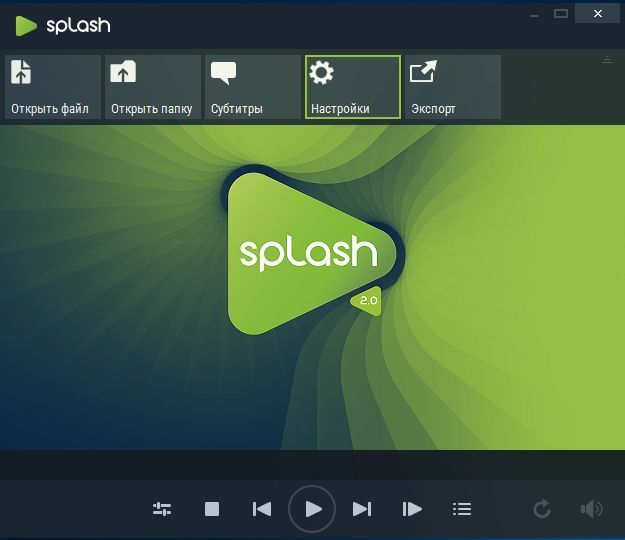The height and width of the screenshot is (540, 625).
Task: Close the Splash player window
Action: tap(597, 14)
